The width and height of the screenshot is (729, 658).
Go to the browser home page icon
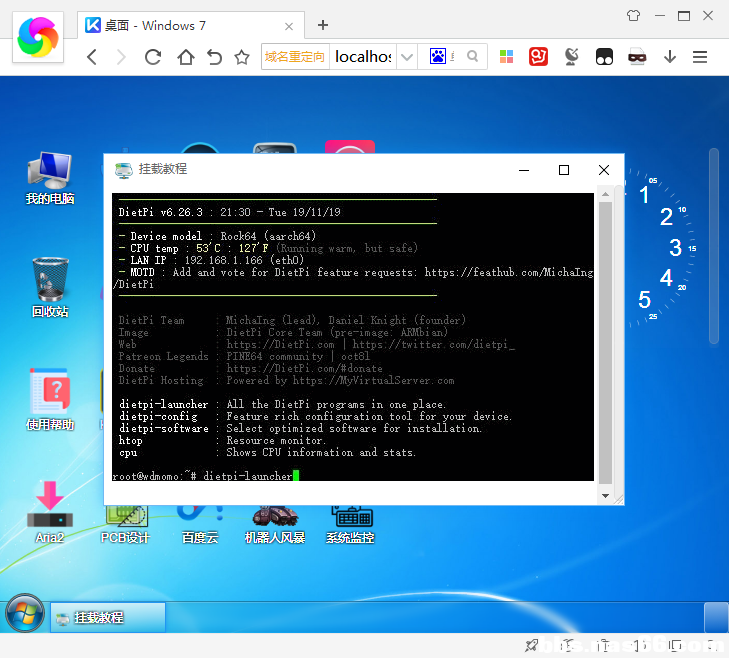click(186, 57)
